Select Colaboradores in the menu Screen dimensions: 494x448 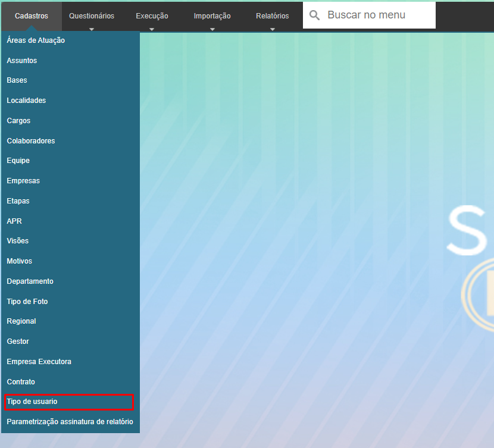[x=31, y=141]
